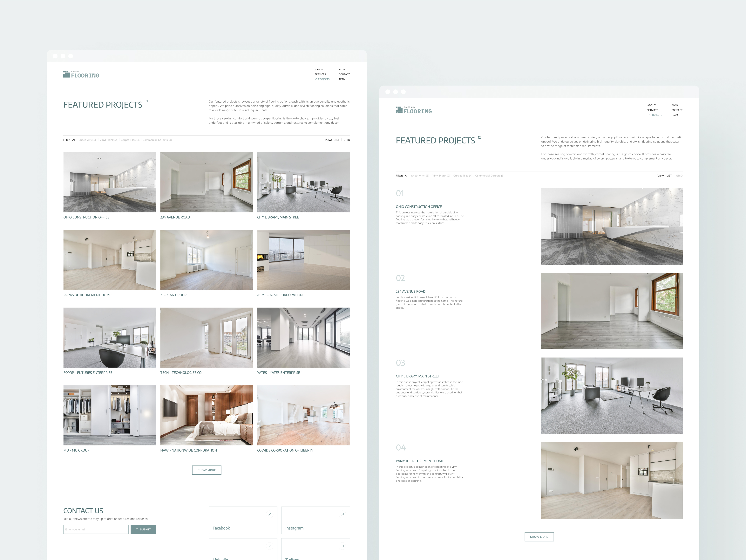Click the Emerald Flooring logo in right window
Image resolution: width=746 pixels, height=560 pixels.
pos(414,110)
